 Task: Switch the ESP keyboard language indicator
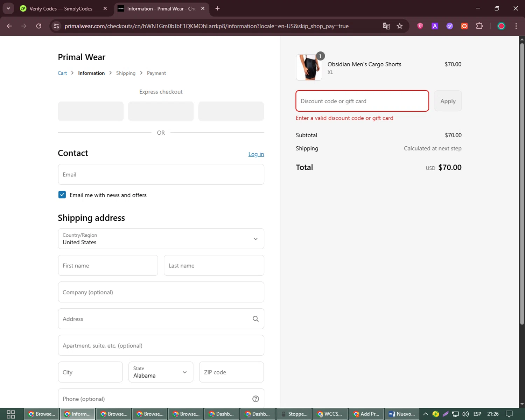[477, 414]
